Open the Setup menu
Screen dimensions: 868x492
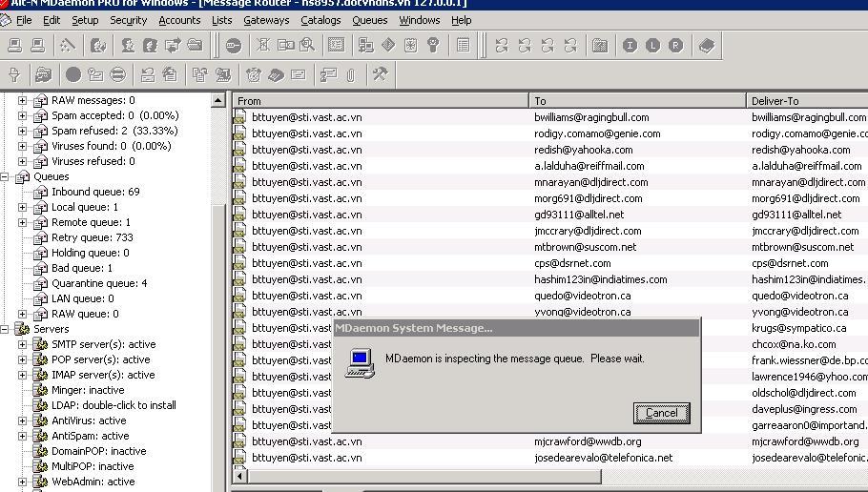tap(85, 20)
